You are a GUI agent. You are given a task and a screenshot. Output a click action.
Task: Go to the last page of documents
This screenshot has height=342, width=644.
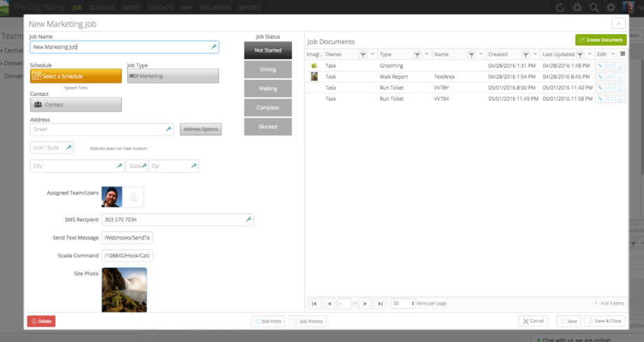pos(380,303)
